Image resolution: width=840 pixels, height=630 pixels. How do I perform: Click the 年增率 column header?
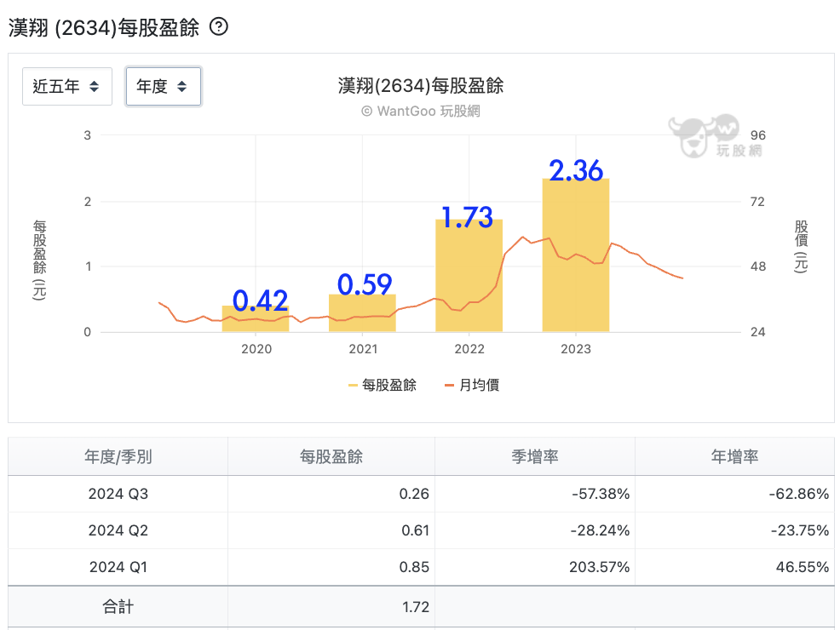tap(734, 456)
